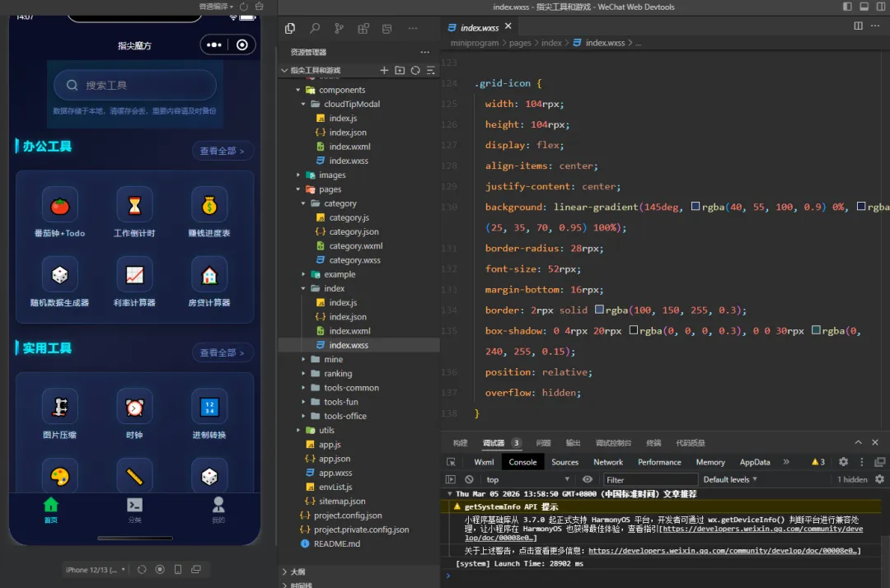Refresh the explorer file tree
The width and height of the screenshot is (890, 588).
pos(415,71)
